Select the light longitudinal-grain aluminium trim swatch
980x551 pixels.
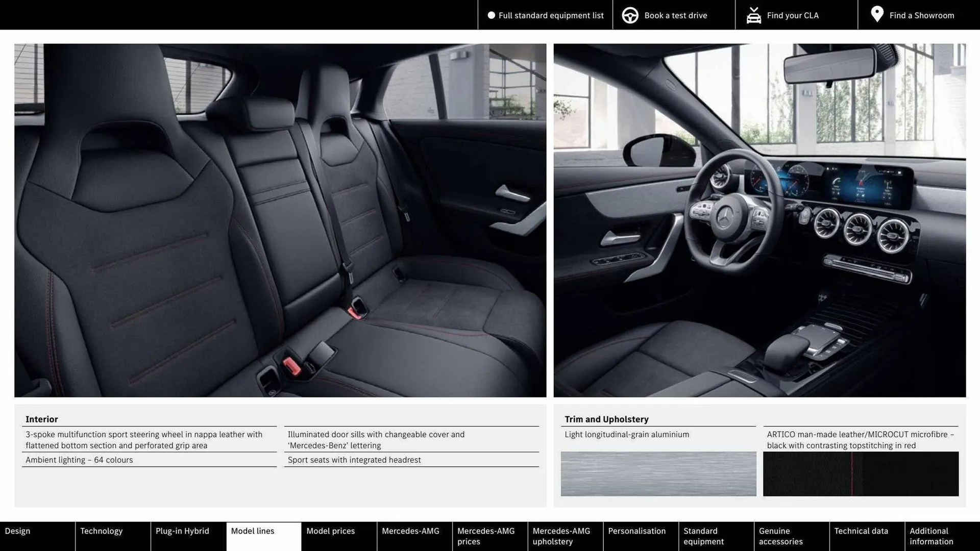658,473
